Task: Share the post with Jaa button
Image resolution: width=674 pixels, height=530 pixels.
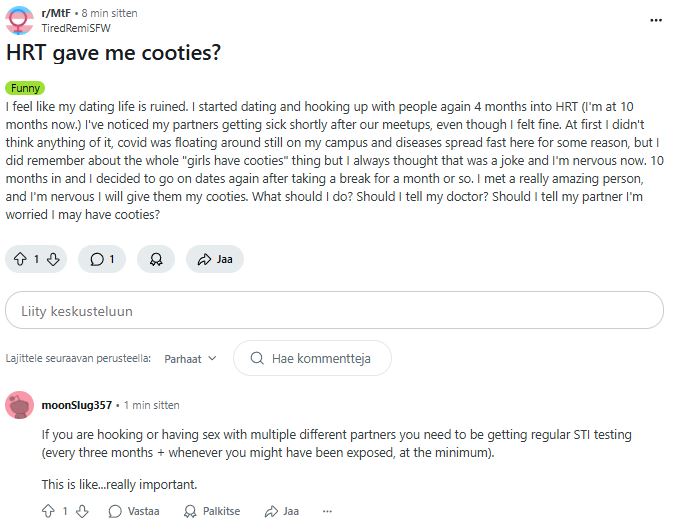Action: coord(215,259)
